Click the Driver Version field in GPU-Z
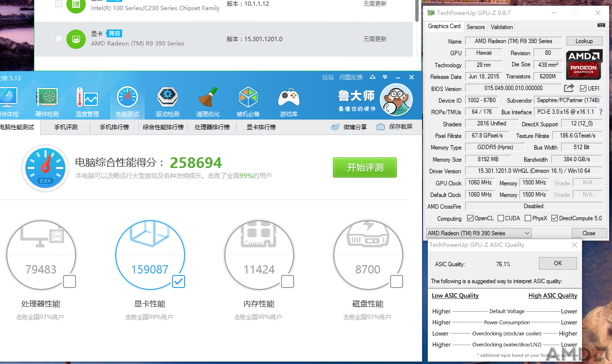Viewport: 612px width, 364px height. (534, 171)
